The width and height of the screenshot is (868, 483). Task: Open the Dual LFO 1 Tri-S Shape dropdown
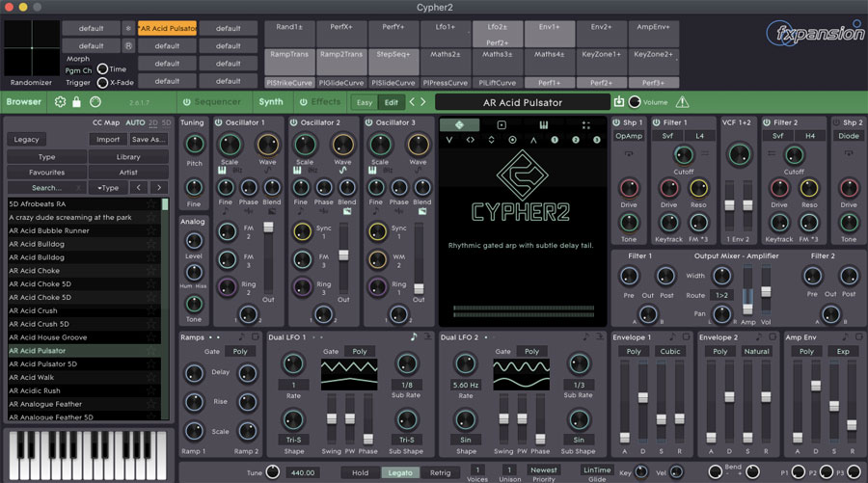(x=293, y=440)
